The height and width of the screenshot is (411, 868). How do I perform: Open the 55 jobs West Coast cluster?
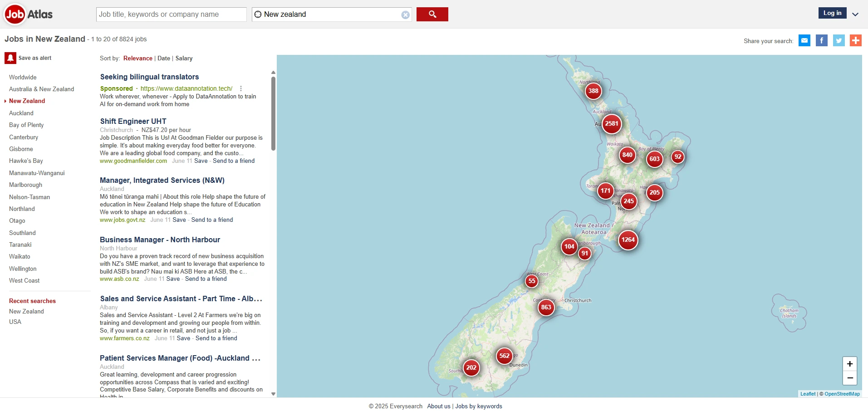coord(531,281)
